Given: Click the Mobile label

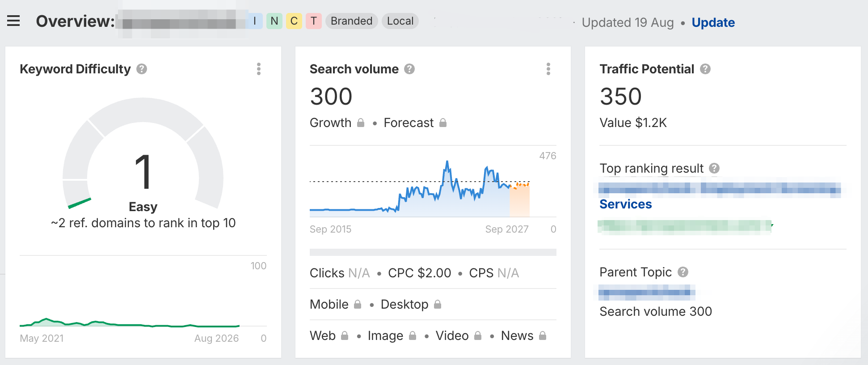Looking at the screenshot, I should tap(329, 304).
